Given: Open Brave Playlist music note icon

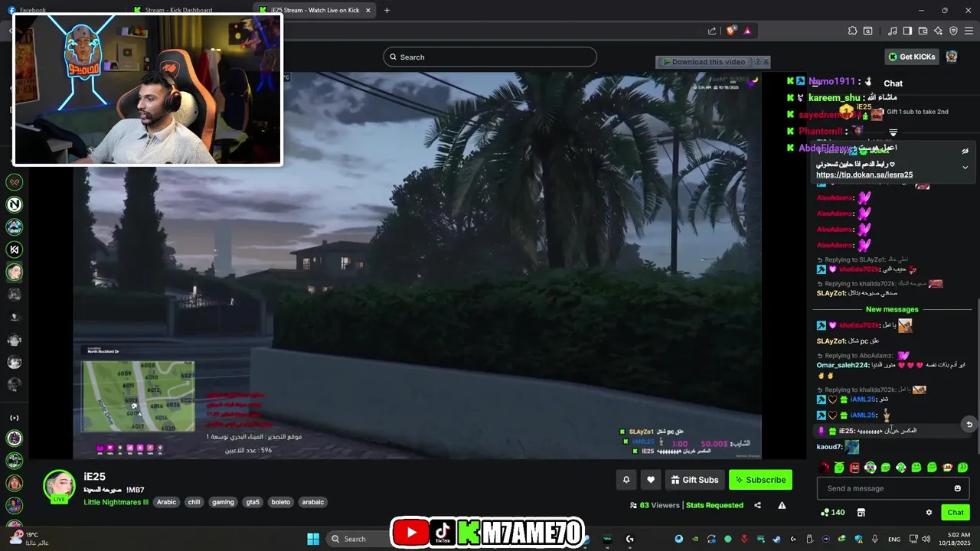Looking at the screenshot, I should (x=893, y=31).
